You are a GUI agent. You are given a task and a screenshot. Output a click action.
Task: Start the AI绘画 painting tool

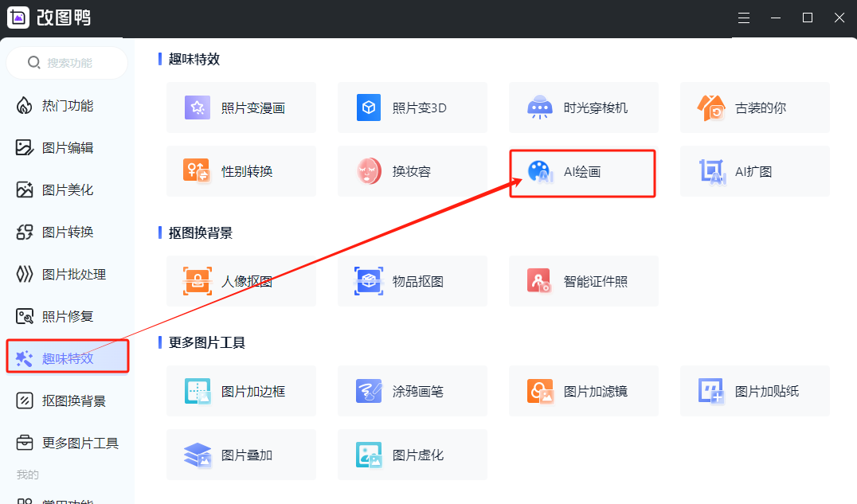point(582,172)
